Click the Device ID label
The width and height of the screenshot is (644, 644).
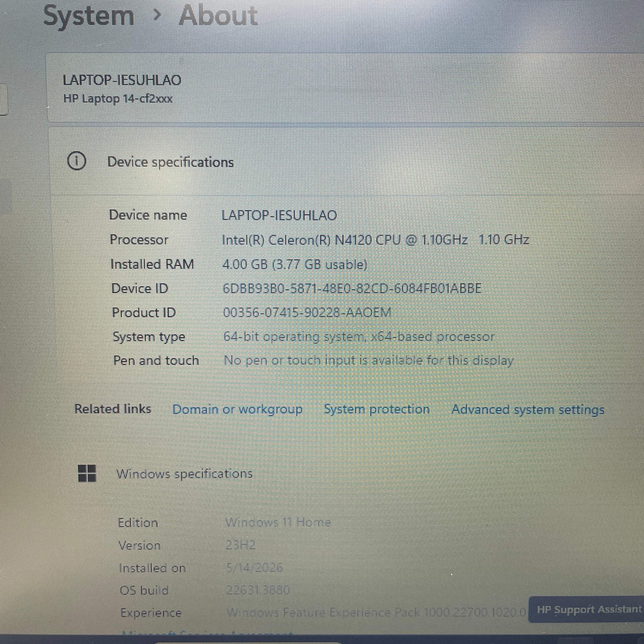tap(140, 288)
